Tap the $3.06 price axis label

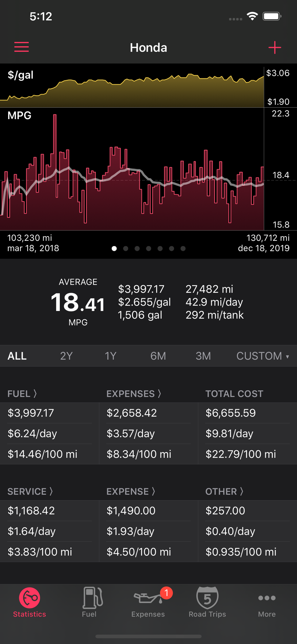pyautogui.click(x=278, y=73)
